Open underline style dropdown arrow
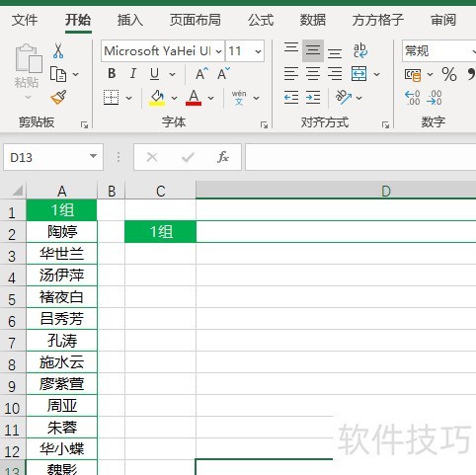Viewport: 476px width, 475px height. (x=172, y=74)
